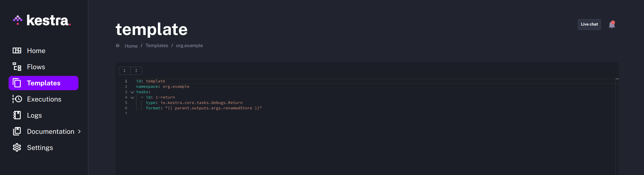Expand the Documentation submenu chevron
The height and width of the screenshot is (175, 644).
[79, 131]
